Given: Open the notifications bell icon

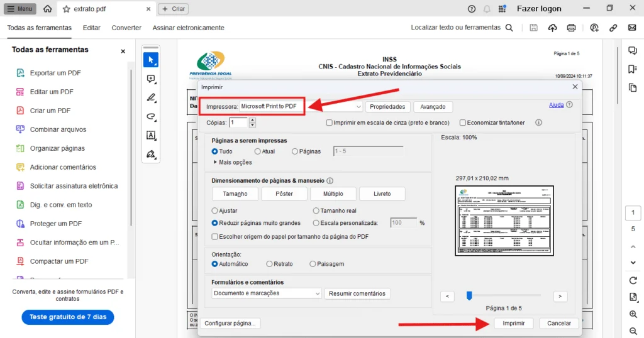Looking at the screenshot, I should pos(487,9).
